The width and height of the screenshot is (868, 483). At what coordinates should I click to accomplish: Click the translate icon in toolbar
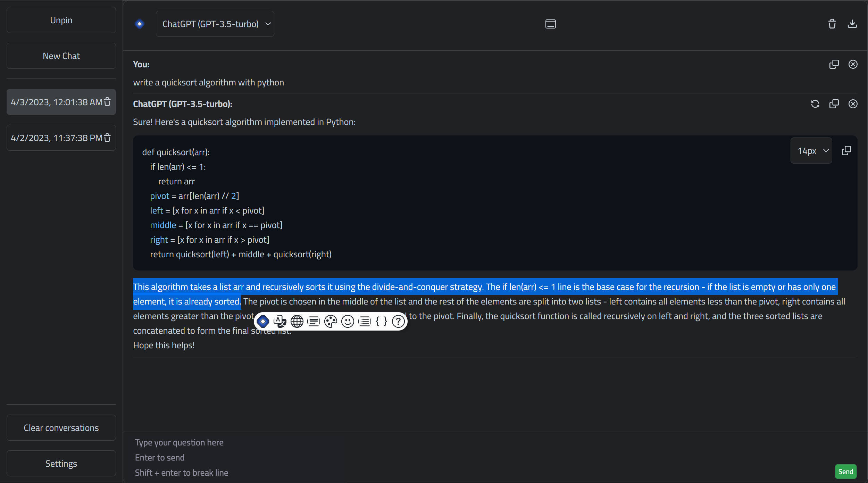click(x=279, y=320)
